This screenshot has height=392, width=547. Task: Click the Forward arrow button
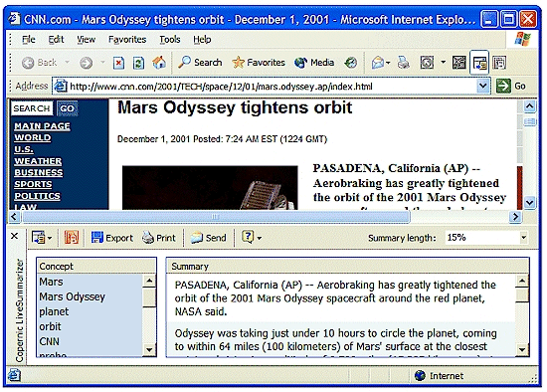coord(86,63)
